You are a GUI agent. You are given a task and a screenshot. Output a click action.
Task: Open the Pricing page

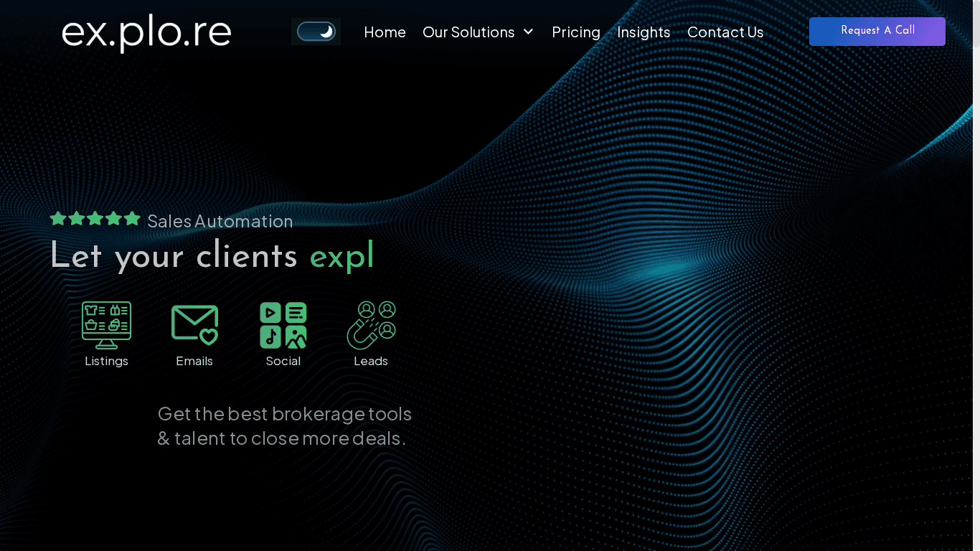[576, 32]
